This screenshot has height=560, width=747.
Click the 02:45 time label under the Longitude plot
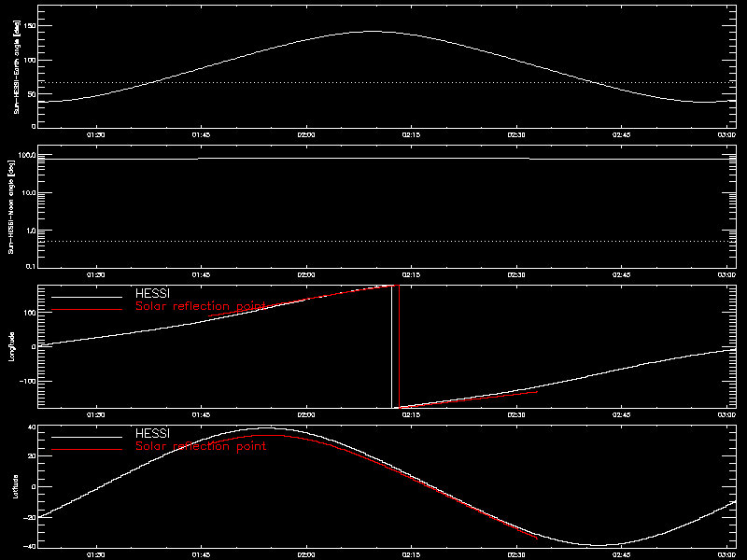[622, 415]
